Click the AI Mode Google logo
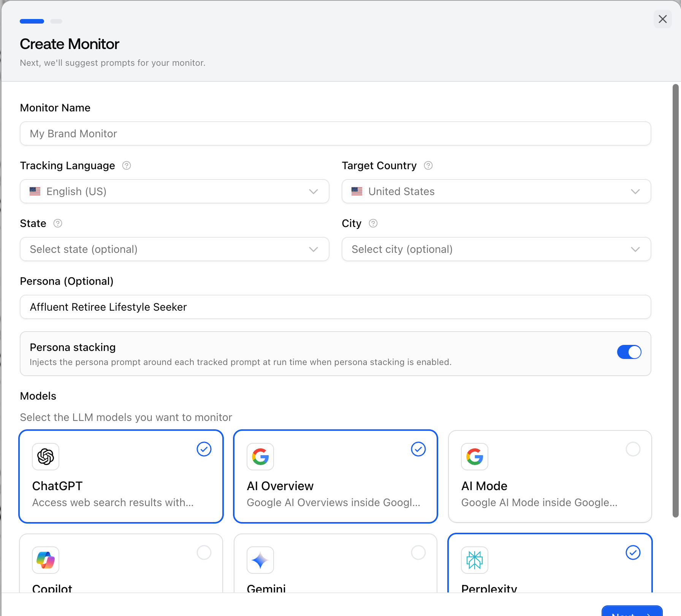The width and height of the screenshot is (681, 616). tap(475, 457)
